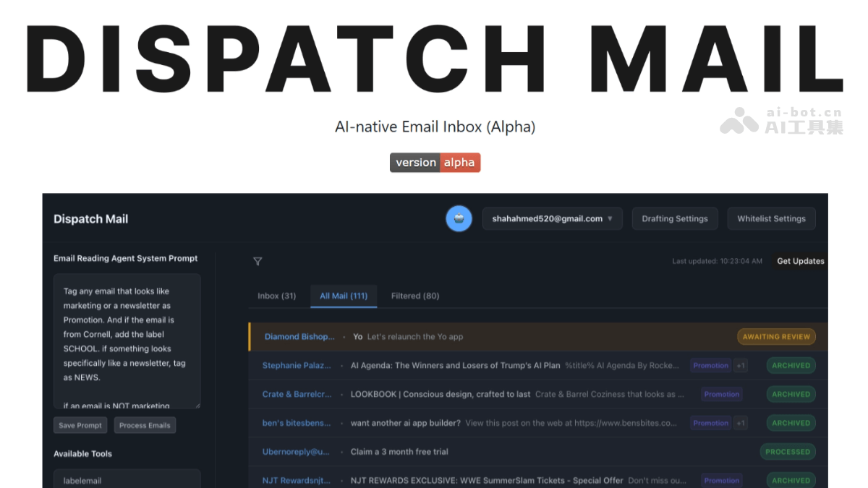The height and width of the screenshot is (488, 868).
Task: Open Whitelist Settings
Action: (x=771, y=218)
